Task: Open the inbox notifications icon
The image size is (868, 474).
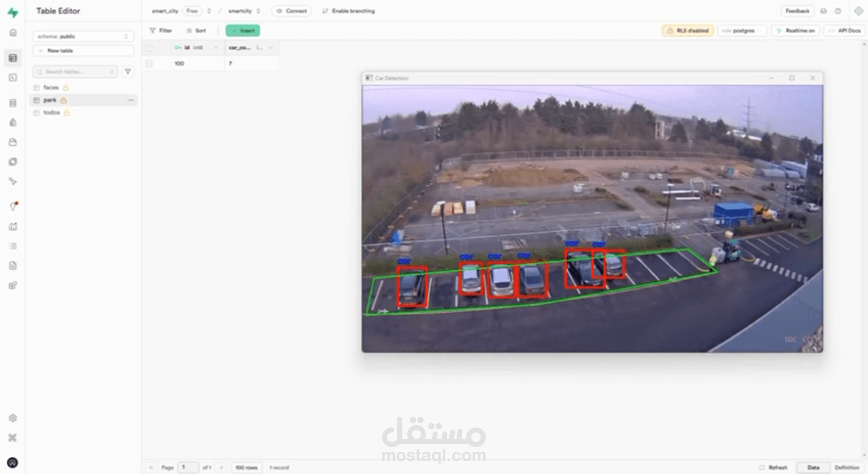Action: coord(823,11)
